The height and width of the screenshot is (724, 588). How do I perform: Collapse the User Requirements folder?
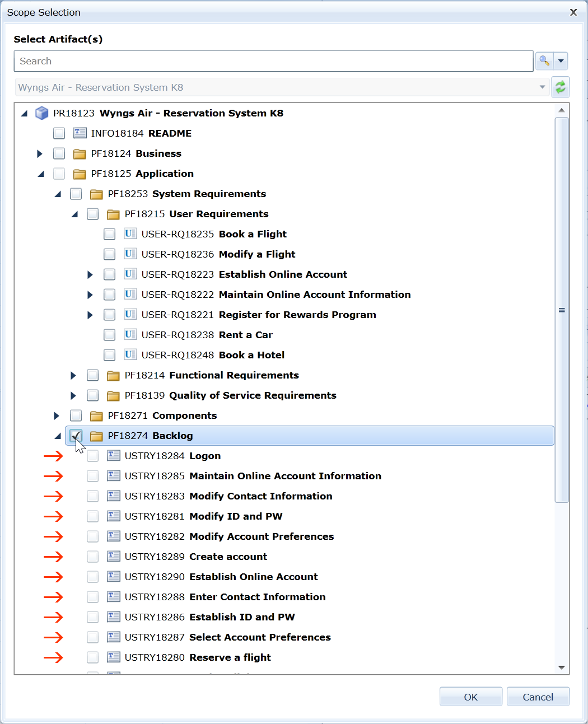[x=74, y=214]
